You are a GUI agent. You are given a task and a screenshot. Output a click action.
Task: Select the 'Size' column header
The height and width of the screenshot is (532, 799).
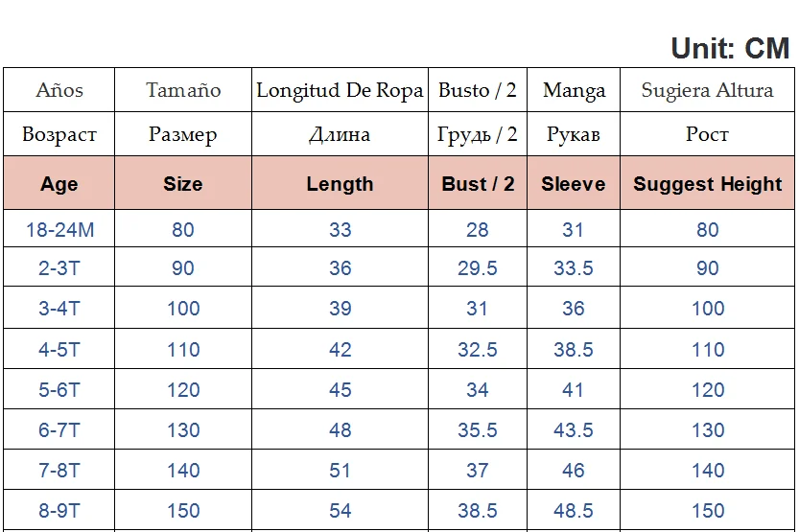click(x=183, y=184)
